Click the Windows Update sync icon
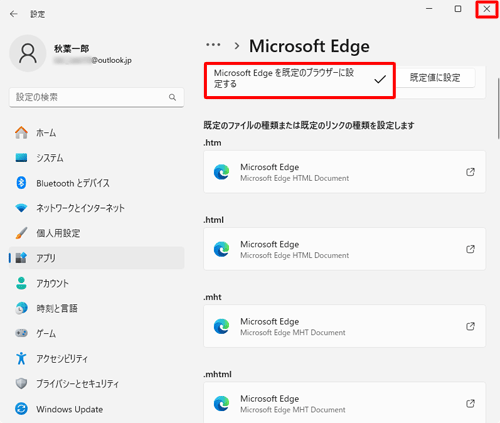 click(21, 409)
